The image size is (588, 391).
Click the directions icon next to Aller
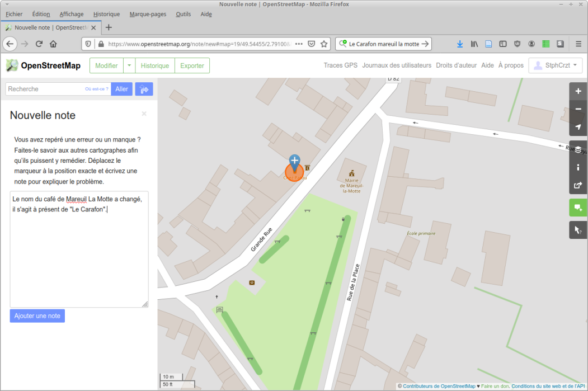click(x=144, y=89)
